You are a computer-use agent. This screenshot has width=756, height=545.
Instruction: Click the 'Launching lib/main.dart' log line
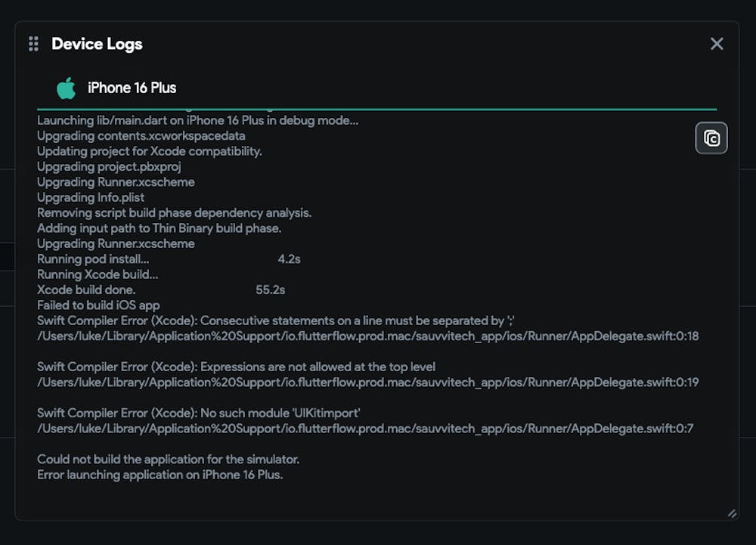point(198,120)
